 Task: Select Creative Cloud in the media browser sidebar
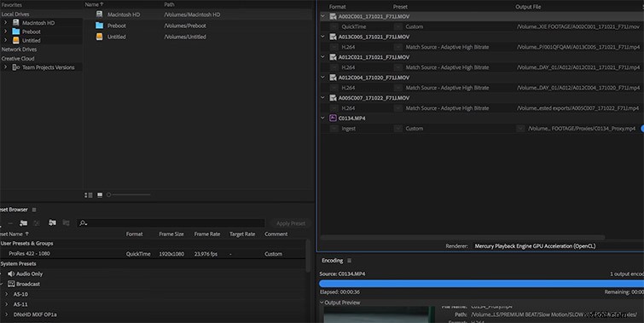(x=18, y=58)
